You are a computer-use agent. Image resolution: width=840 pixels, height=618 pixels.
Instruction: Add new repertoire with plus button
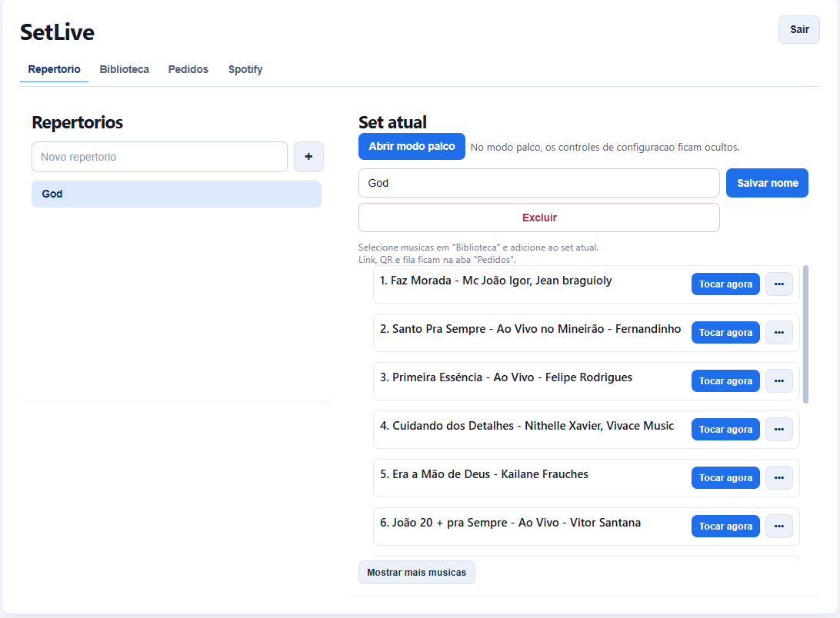coord(308,157)
